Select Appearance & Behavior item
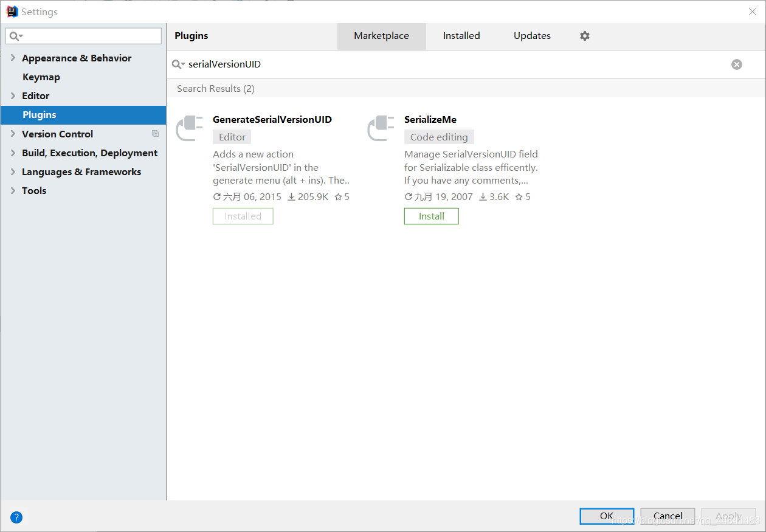Screen dimensions: 766x532 [77, 58]
